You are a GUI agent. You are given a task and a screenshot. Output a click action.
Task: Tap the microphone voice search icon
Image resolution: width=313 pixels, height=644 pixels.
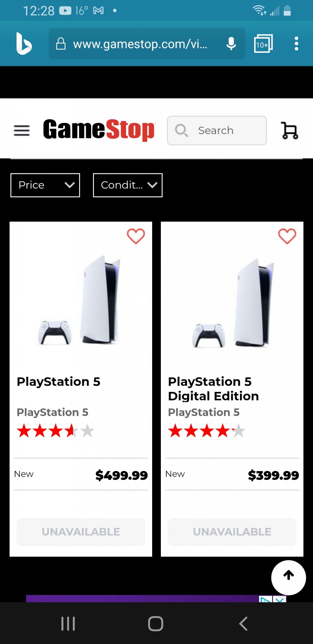tap(231, 43)
